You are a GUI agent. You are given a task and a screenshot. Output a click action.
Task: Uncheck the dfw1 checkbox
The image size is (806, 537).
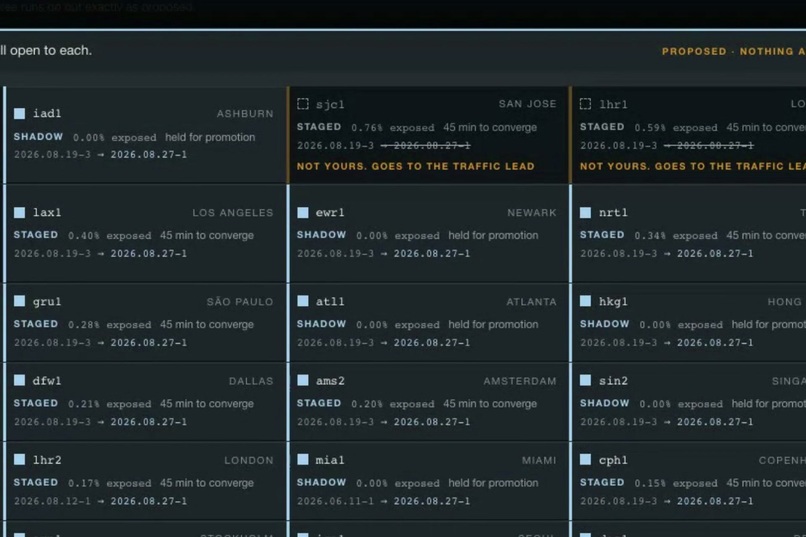pyautogui.click(x=20, y=380)
